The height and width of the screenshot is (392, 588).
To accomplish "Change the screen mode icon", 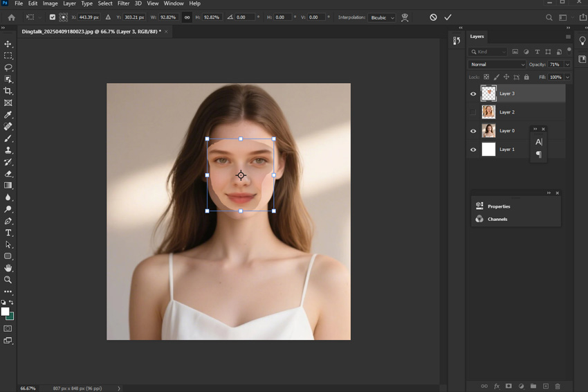I will (8, 341).
